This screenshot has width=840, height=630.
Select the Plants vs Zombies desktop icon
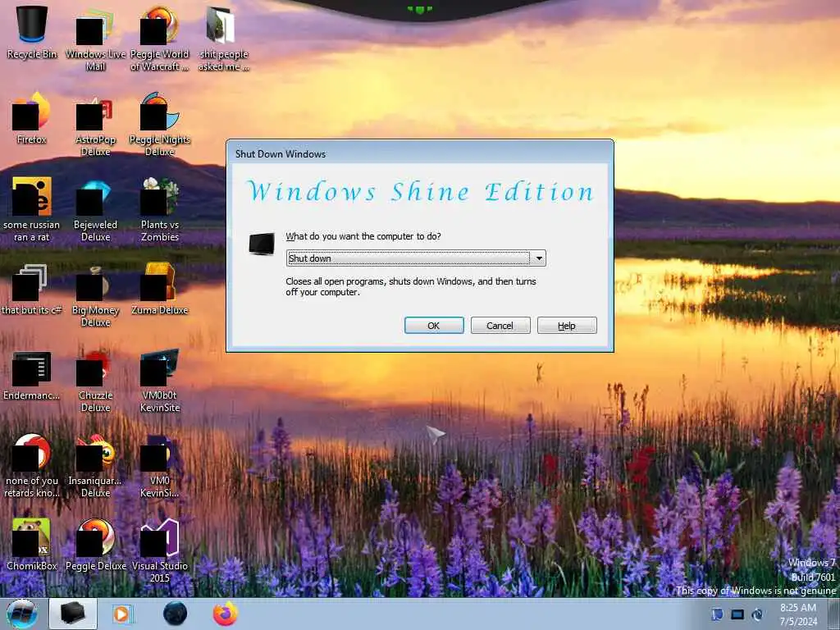point(160,208)
